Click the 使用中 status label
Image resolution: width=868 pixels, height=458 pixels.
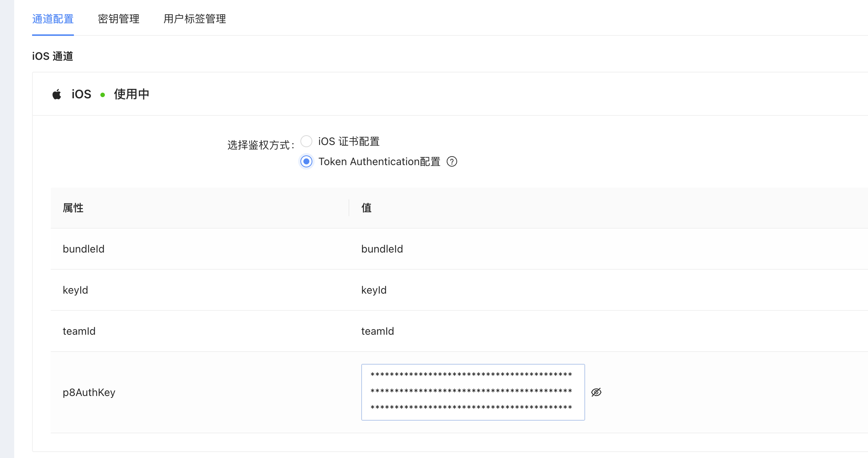coord(131,94)
